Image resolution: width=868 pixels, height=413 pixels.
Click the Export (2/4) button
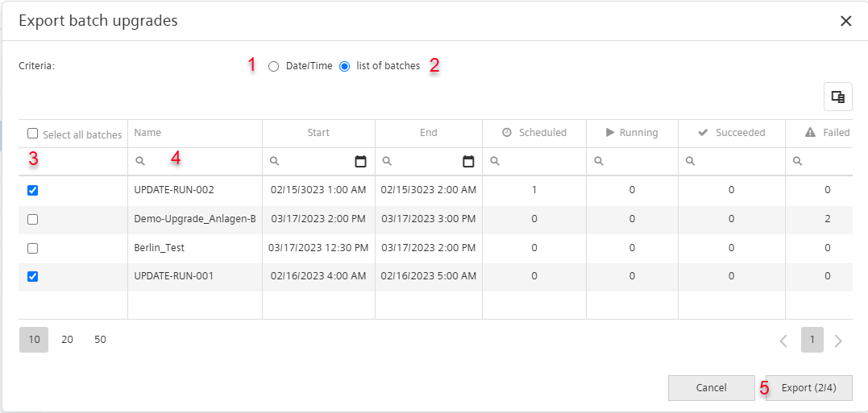809,388
